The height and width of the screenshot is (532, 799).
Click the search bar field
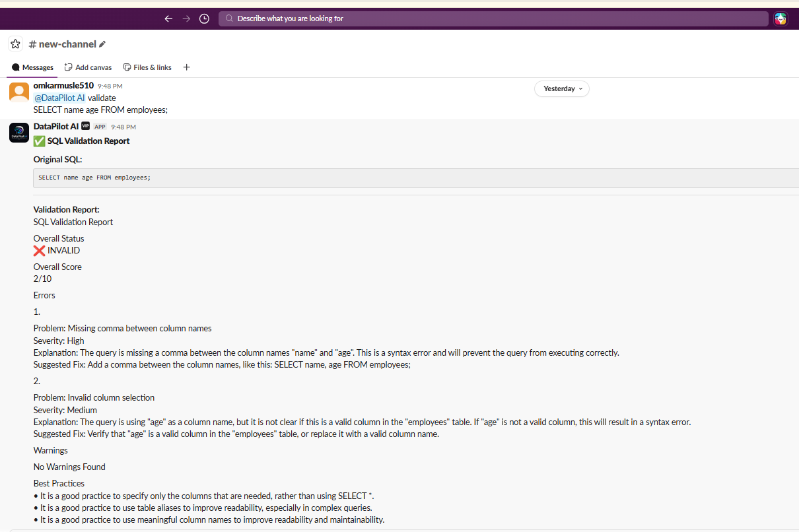point(493,18)
